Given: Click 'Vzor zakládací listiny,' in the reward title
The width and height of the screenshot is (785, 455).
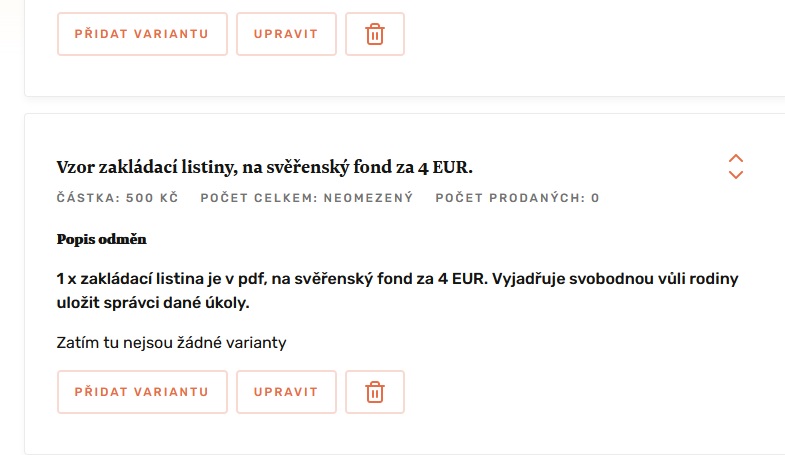Looking at the screenshot, I should (x=147, y=167).
